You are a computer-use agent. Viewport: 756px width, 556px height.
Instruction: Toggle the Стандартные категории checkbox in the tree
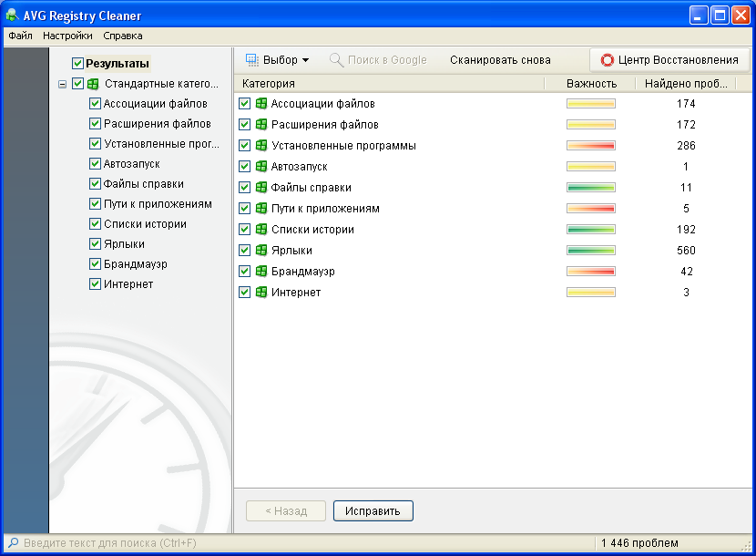(77, 84)
